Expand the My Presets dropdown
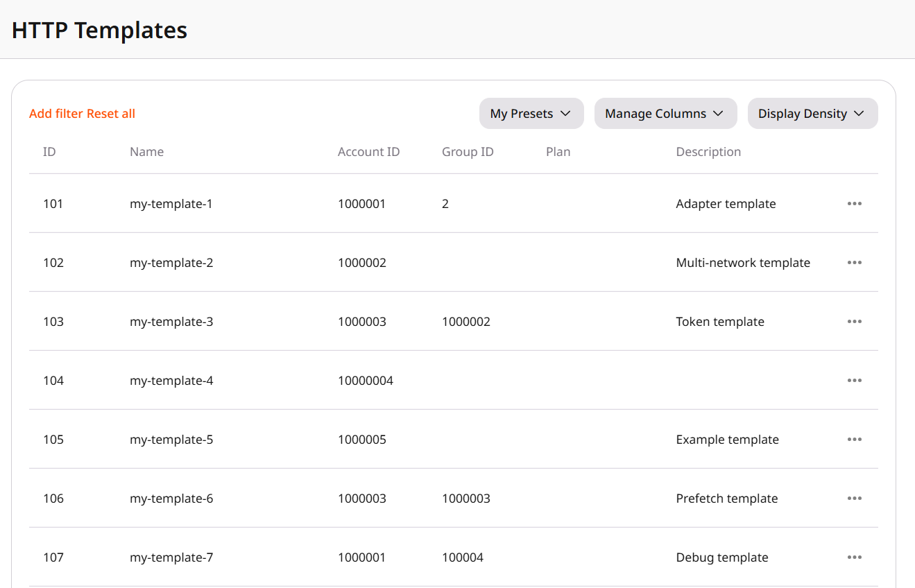Viewport: 915px width, 588px height. click(531, 114)
